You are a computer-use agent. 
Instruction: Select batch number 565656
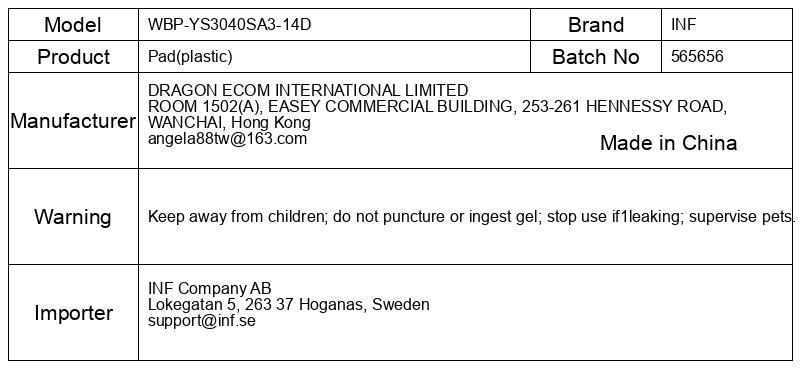[x=697, y=56]
